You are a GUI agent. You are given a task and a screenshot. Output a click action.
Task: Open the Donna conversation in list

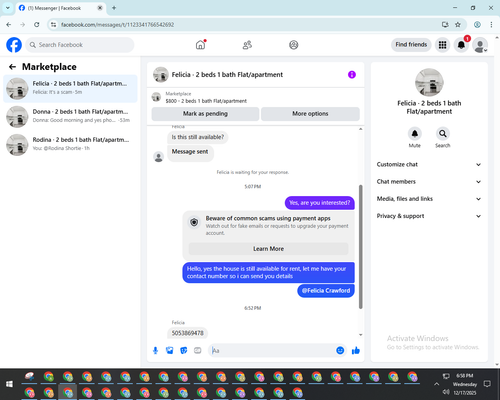click(x=70, y=117)
